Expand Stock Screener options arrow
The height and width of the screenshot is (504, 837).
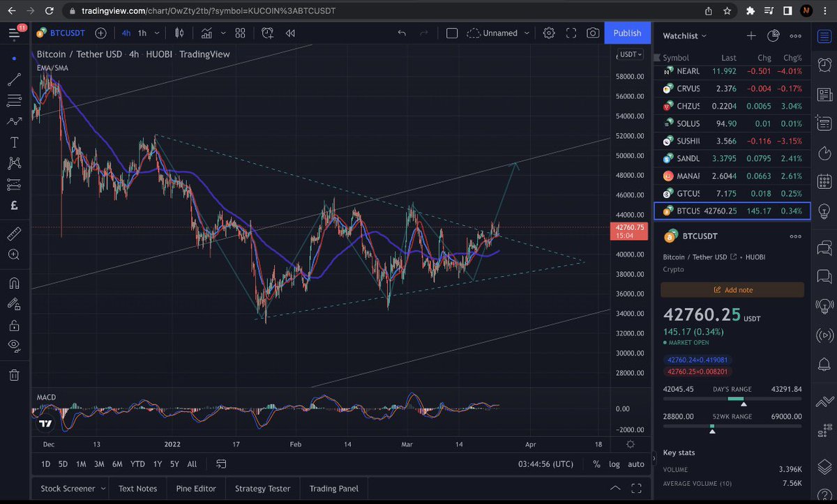point(103,489)
